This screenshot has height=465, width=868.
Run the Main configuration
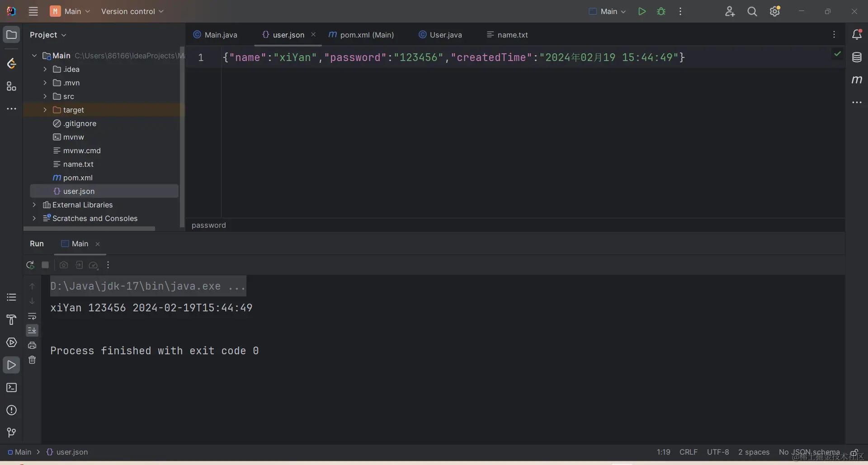[x=642, y=11]
